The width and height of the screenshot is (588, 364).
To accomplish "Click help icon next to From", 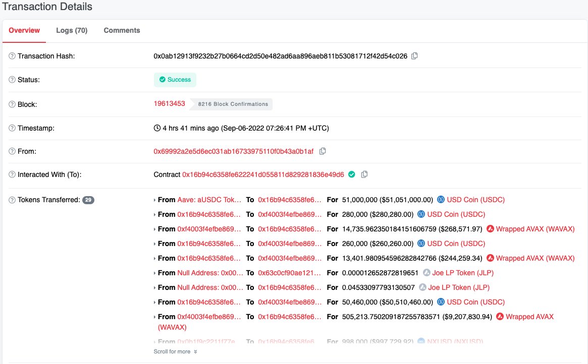I will coord(12,151).
